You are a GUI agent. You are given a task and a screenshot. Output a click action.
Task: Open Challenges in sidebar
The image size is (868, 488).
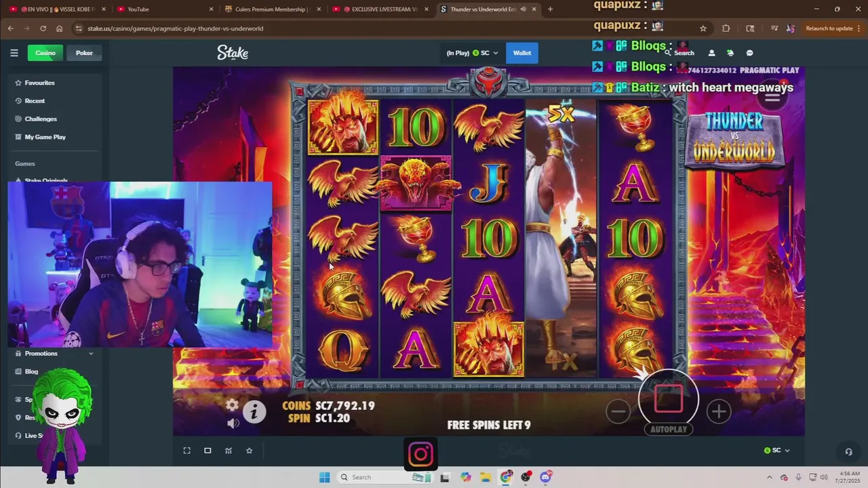point(55,119)
